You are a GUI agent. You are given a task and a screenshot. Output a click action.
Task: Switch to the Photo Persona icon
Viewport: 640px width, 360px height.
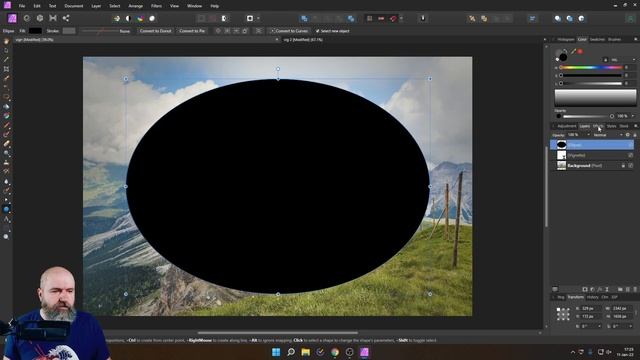12,18
